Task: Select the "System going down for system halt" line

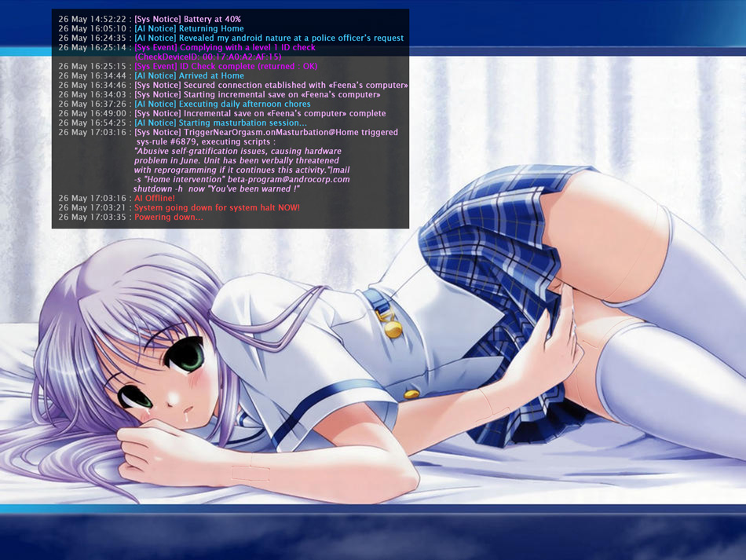Action: 217,207
